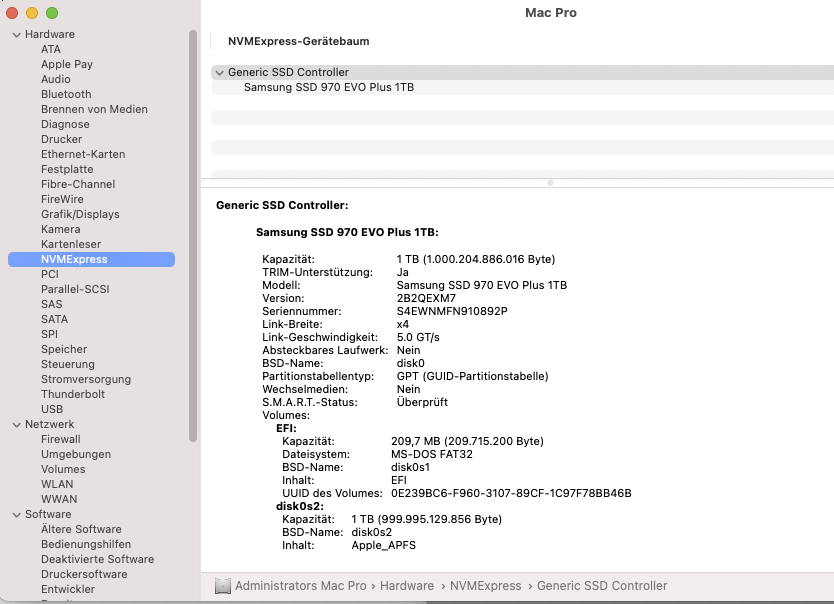Click the EFI volume UUID value
Image resolution: width=834 pixels, height=604 pixels.
coord(511,493)
